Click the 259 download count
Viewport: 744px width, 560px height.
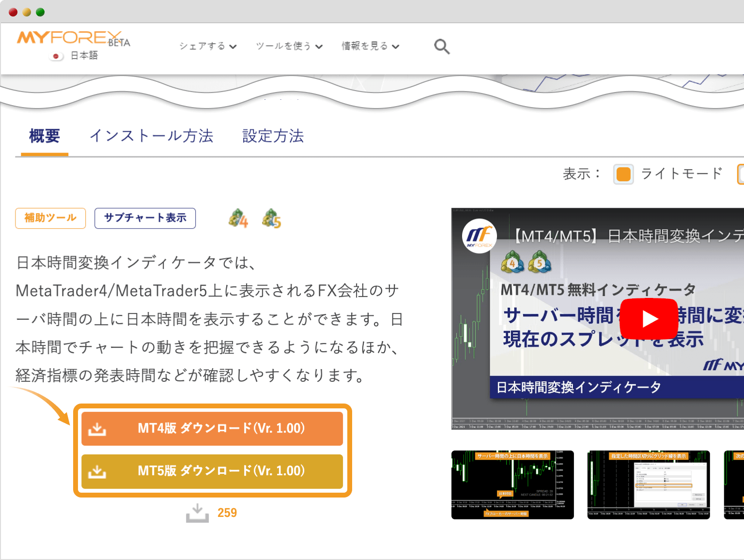point(227,513)
